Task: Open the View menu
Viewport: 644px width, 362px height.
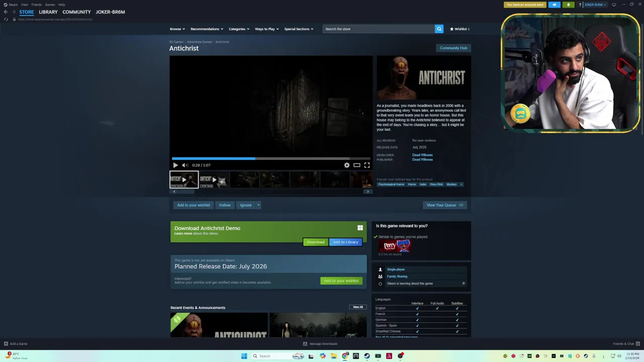Action: tap(25, 5)
